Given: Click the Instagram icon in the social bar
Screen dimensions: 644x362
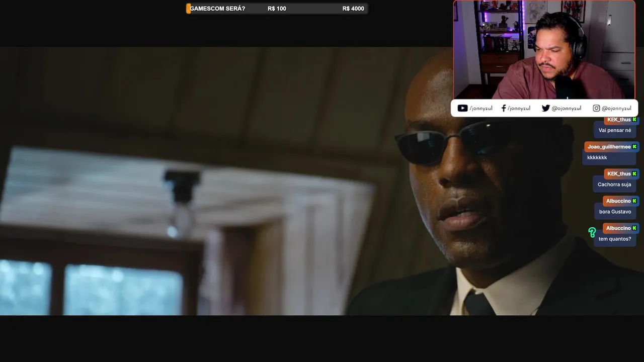Looking at the screenshot, I should click(596, 108).
